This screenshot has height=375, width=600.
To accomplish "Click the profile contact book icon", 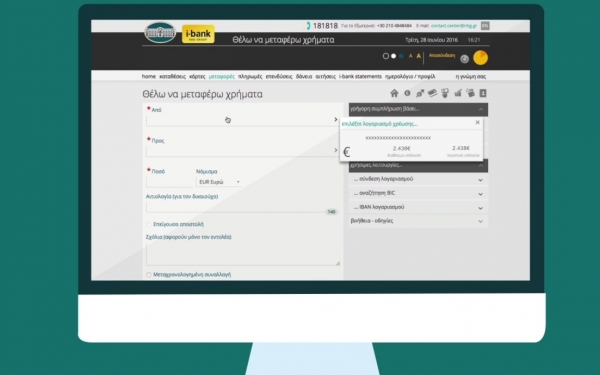I will coord(483,93).
